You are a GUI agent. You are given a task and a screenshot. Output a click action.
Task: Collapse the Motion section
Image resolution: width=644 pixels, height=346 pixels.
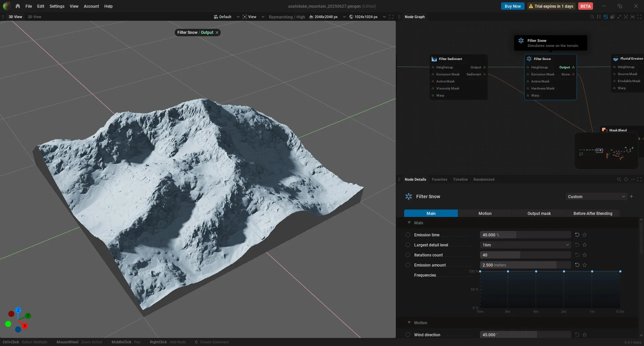pos(409,323)
